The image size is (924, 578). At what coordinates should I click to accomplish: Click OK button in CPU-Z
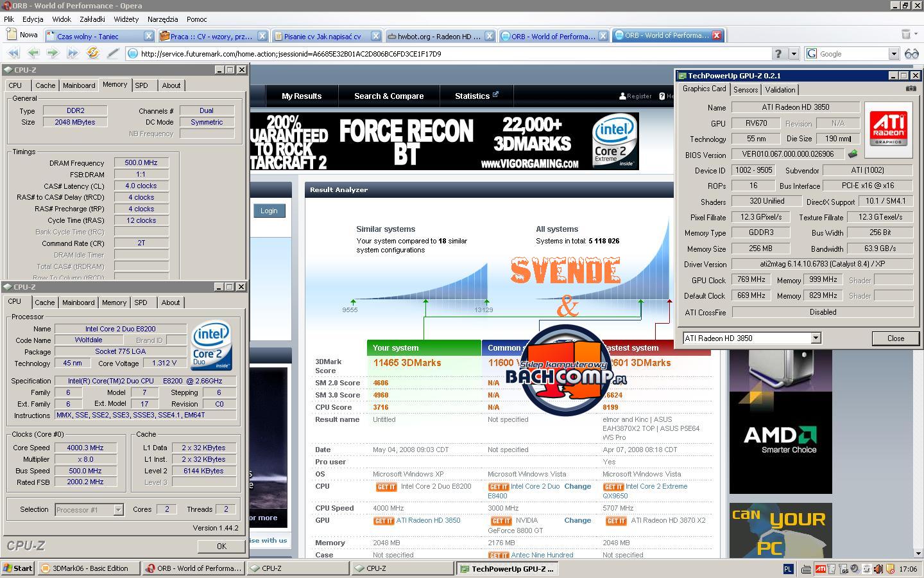[x=221, y=547]
